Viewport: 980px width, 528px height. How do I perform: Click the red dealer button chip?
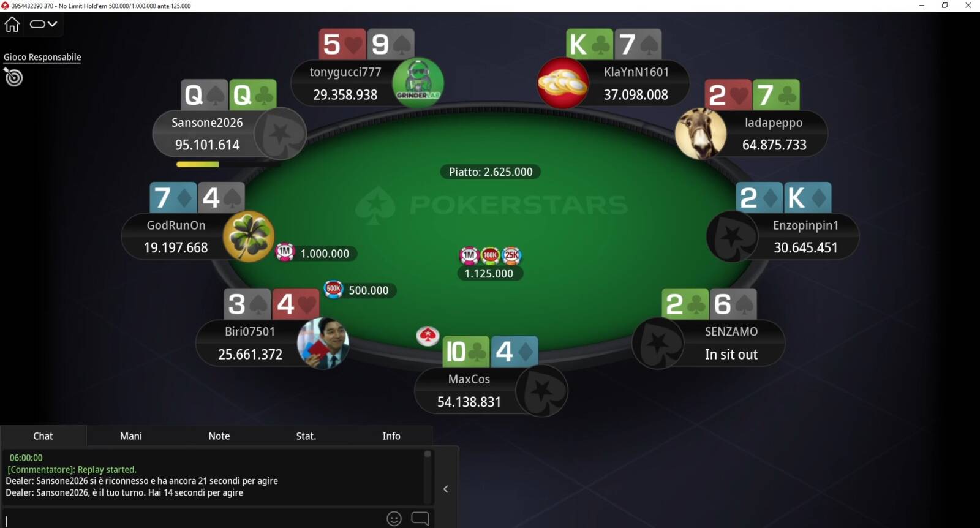click(428, 336)
